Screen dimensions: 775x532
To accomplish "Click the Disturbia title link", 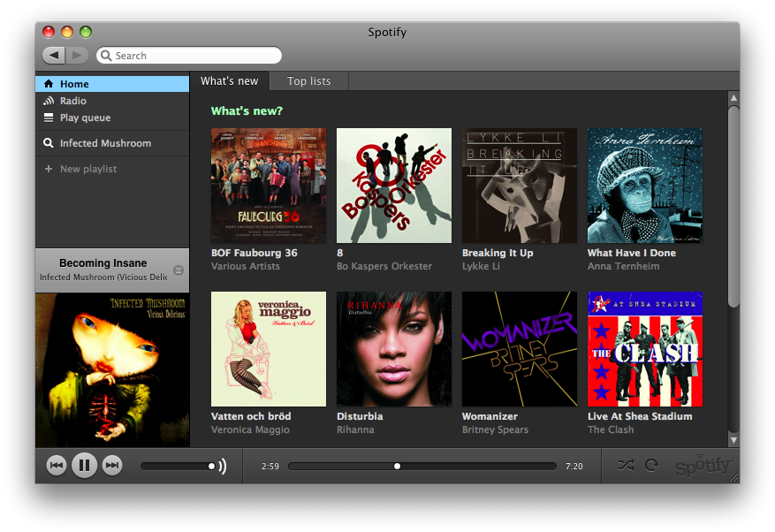I will (360, 416).
